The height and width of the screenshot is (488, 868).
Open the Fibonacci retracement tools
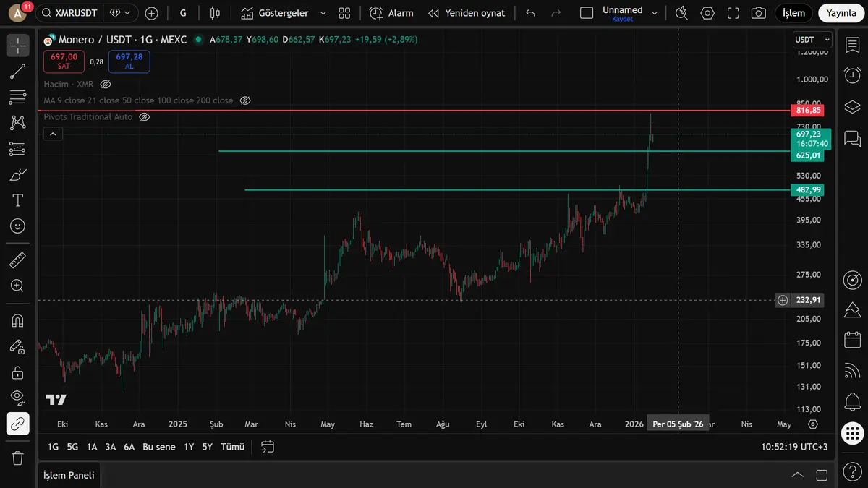tap(17, 97)
